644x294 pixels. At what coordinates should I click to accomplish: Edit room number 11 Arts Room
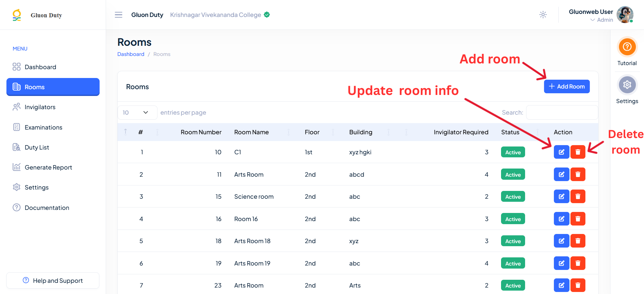pyautogui.click(x=561, y=174)
